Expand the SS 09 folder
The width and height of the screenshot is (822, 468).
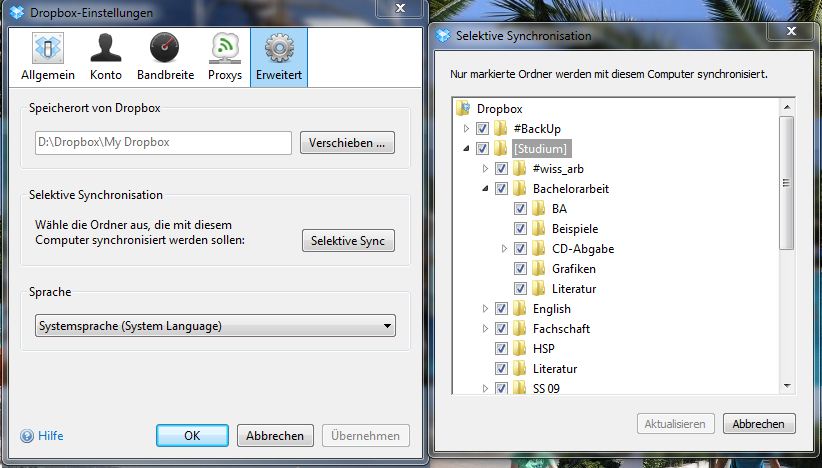(485, 388)
